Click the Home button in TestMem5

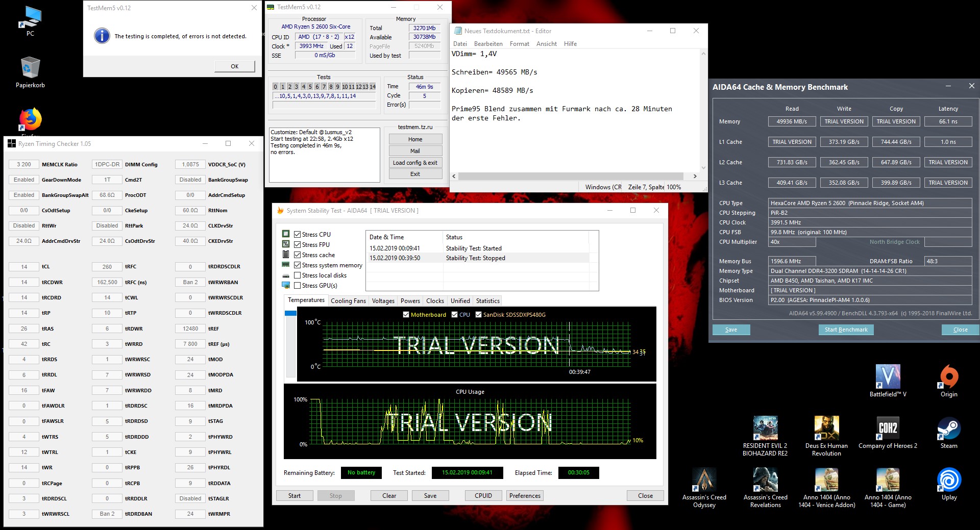(x=415, y=139)
